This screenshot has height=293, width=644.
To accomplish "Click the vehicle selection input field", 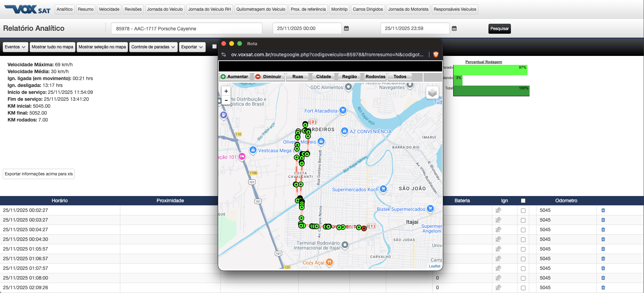I will [x=186, y=29].
